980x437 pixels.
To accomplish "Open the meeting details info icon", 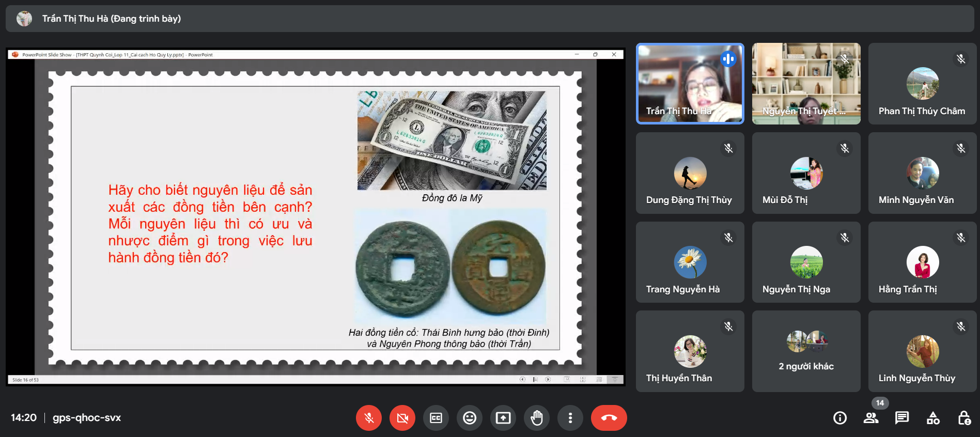I will pos(840,418).
